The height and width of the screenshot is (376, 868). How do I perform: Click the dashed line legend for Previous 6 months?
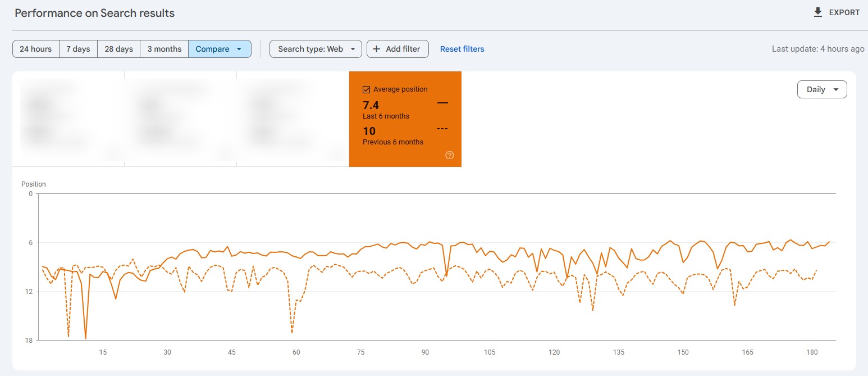442,129
